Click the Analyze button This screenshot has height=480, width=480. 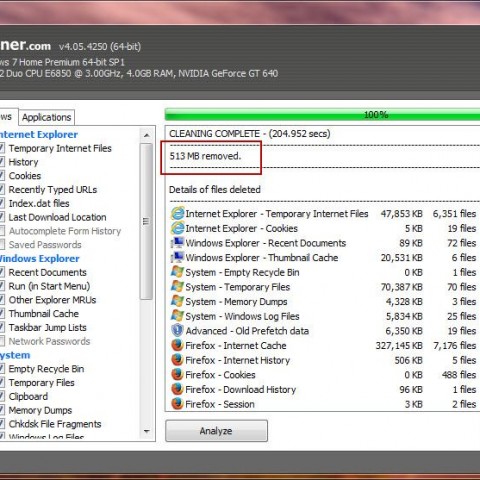(216, 431)
